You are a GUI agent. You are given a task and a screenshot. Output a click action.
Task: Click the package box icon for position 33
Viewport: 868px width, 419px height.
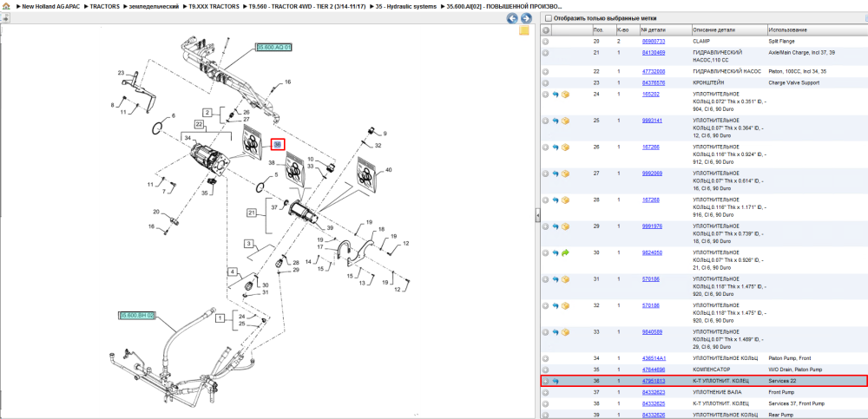coord(565,332)
